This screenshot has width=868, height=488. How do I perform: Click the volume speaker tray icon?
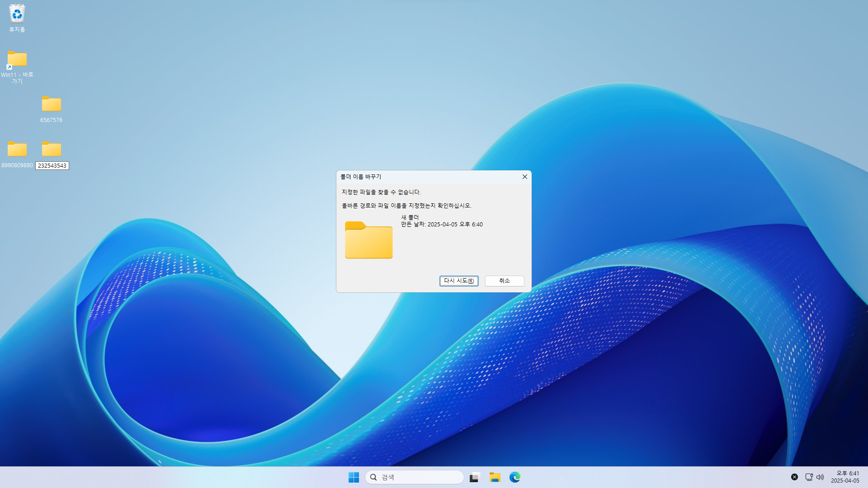tap(820, 477)
